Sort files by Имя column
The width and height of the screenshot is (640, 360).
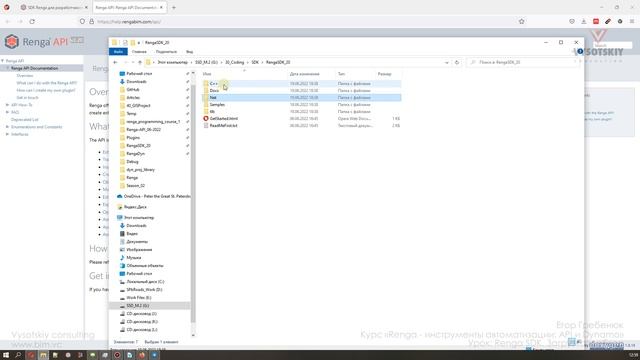207,74
